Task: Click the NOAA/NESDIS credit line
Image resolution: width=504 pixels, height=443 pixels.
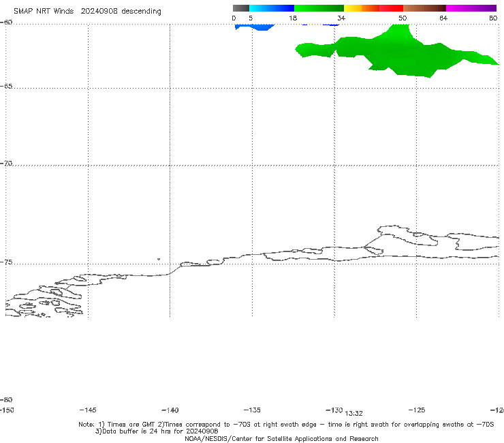Action: tap(281, 438)
